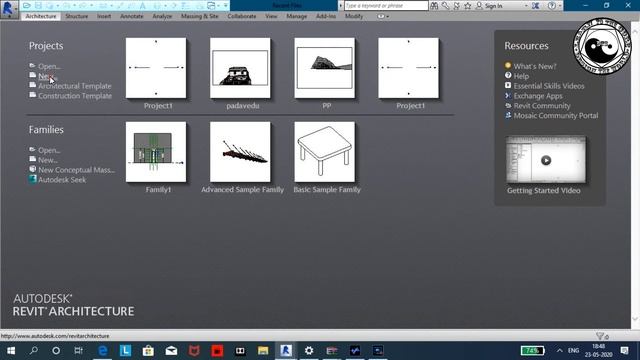
Task: Open Settings gear from taskbar
Action: [x=309, y=351]
